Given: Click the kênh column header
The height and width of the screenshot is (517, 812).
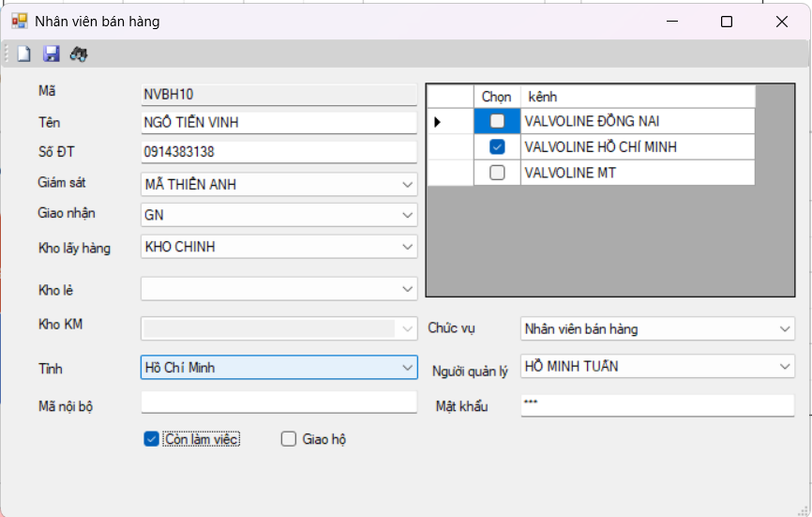Looking at the screenshot, I should click(638, 97).
